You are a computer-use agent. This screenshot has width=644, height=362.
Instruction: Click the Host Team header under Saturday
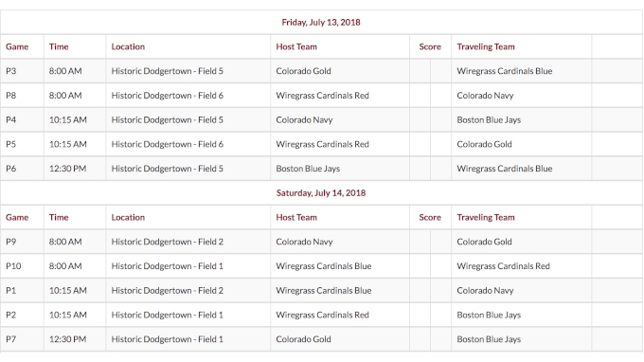(x=296, y=217)
